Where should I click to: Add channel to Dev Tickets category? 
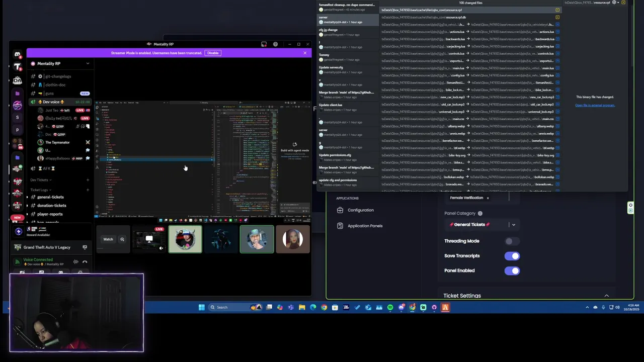tap(88, 180)
